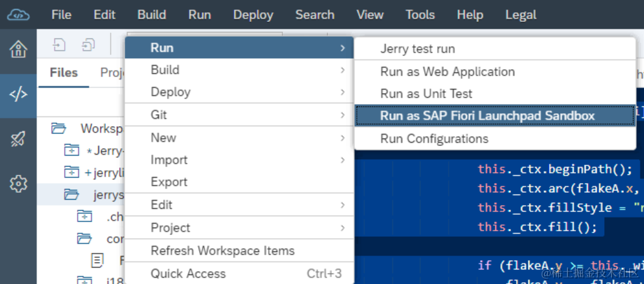Open the rocket Deploy icon in sidebar
Viewport: 644px width, 284px height.
pyautogui.click(x=18, y=139)
